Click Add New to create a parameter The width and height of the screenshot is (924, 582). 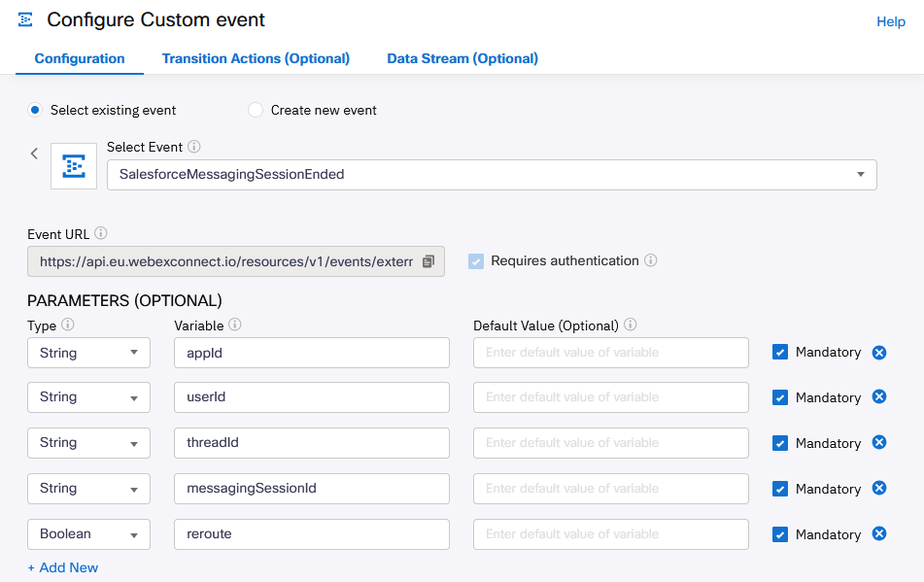[63, 566]
